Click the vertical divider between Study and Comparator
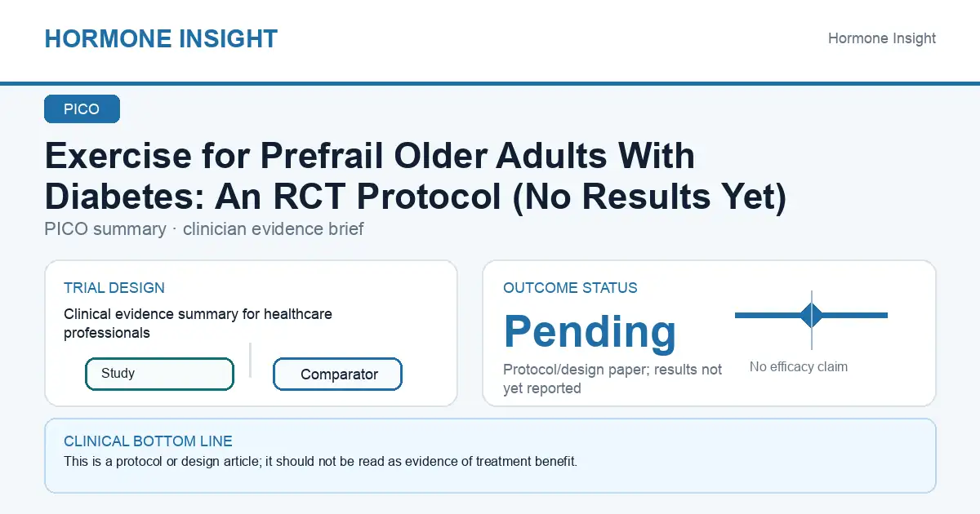 click(250, 360)
